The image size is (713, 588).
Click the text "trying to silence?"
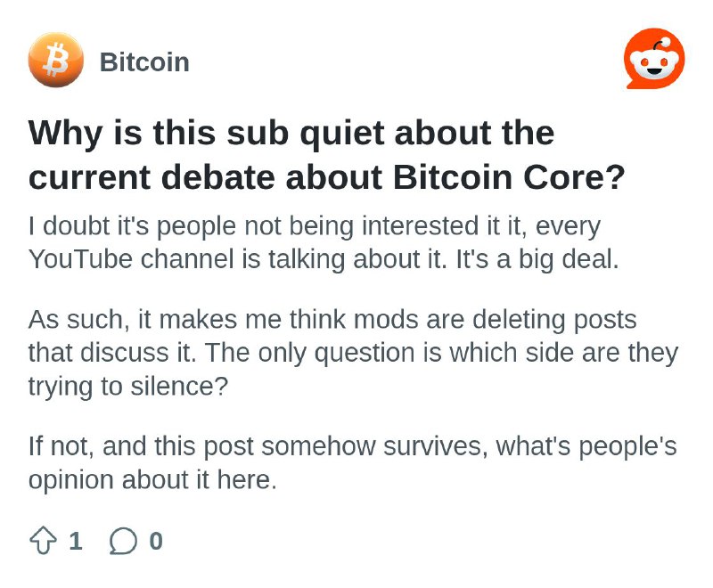tap(128, 387)
